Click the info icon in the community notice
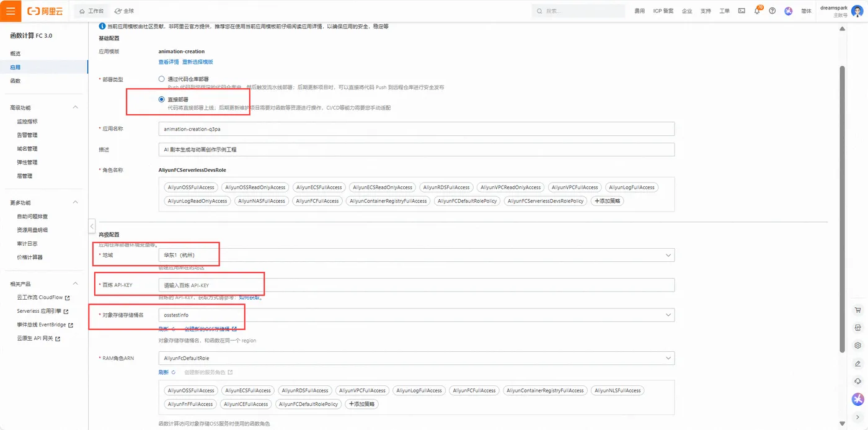This screenshot has height=430, width=868. [102, 27]
